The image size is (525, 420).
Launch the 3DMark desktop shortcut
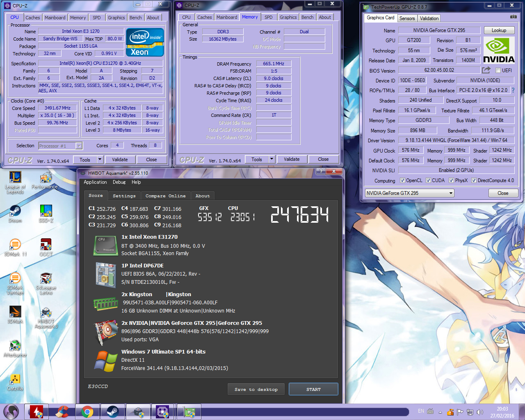(x=15, y=315)
